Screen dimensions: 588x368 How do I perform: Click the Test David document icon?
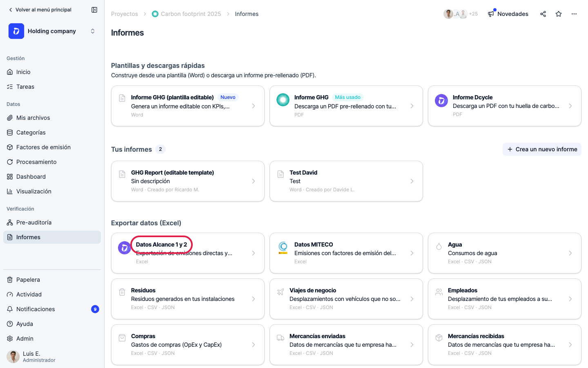coord(281,174)
